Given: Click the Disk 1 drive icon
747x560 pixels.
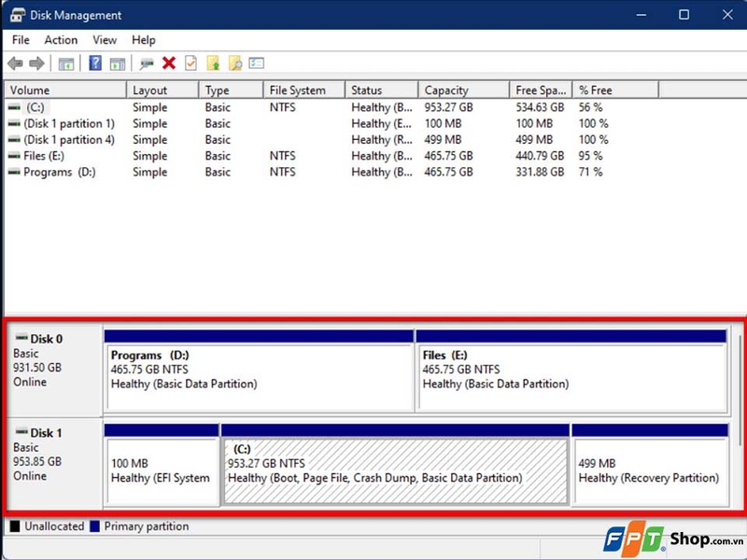Looking at the screenshot, I should click(21, 432).
